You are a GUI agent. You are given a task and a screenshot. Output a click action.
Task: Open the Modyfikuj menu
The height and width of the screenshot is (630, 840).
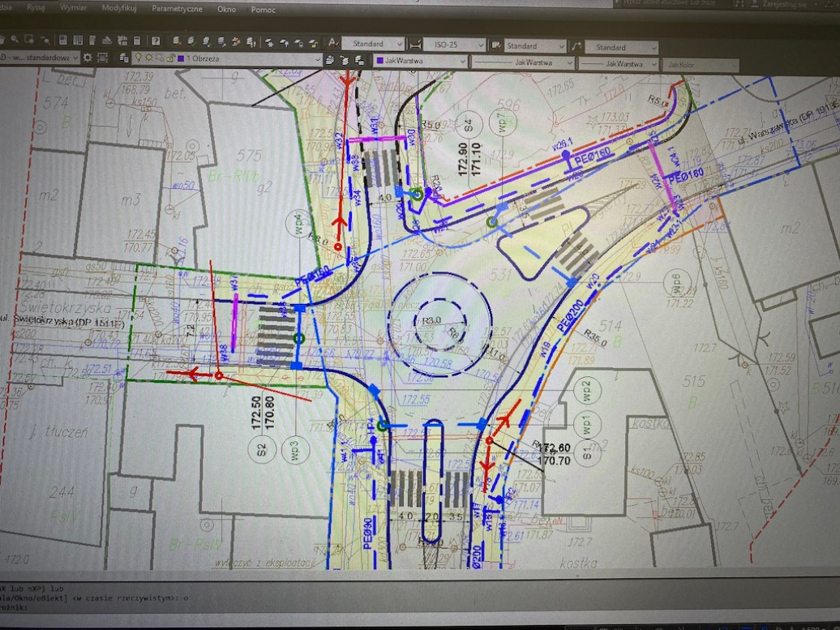[x=118, y=8]
